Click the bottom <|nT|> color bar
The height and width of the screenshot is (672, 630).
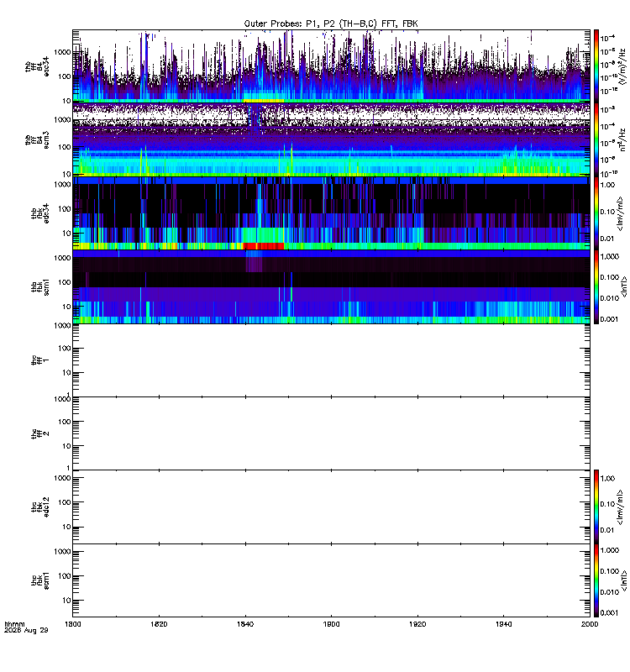[x=596, y=580]
